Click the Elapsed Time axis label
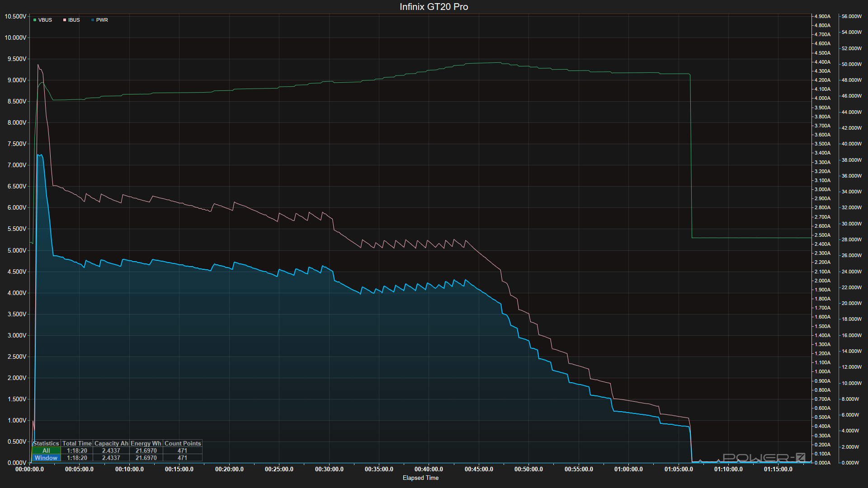 pyautogui.click(x=420, y=478)
